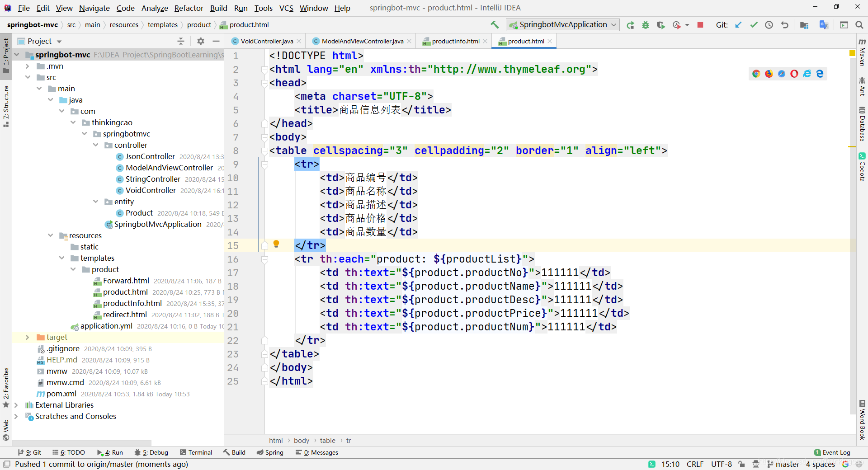
Task: Open the Maven tool window
Action: coord(862,52)
